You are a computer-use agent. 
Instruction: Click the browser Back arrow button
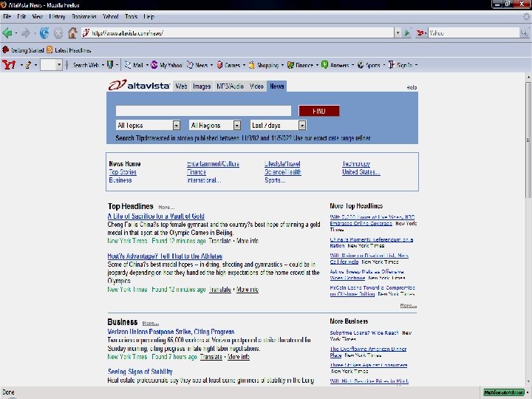7,33
